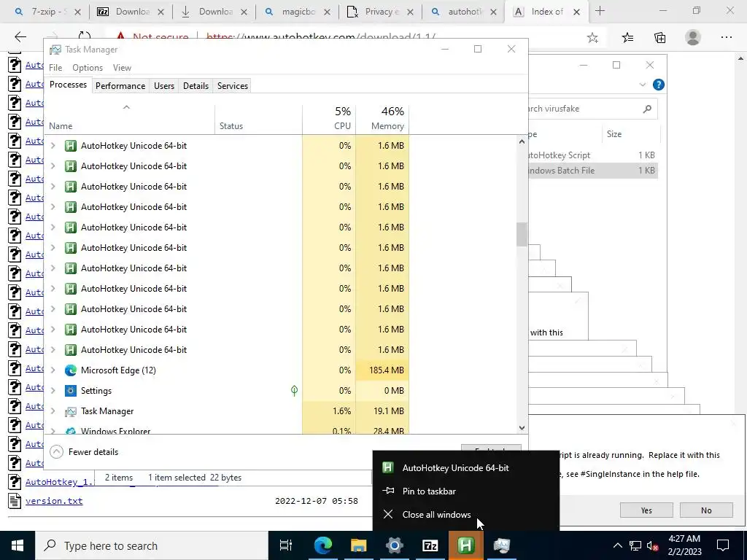Show hidden system tray icons chevron
Image resolution: width=747 pixels, height=560 pixels.
617,545
